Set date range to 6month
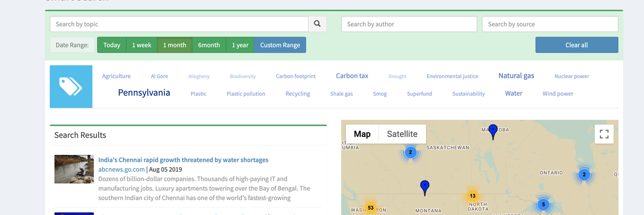This screenshot has height=215, width=644. tap(209, 45)
